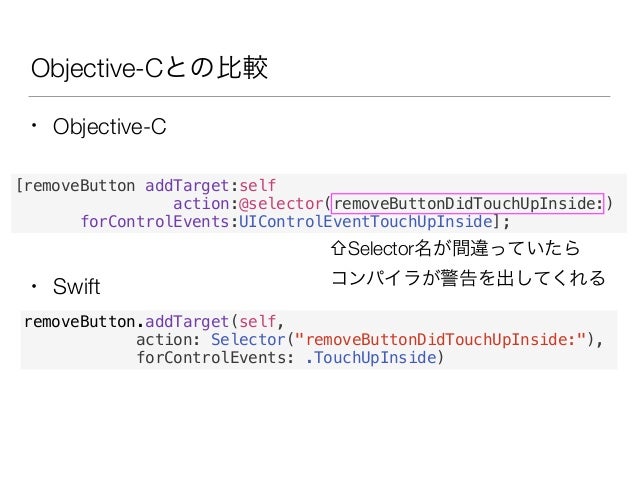Click the pink 'self' in Objective-C code
This screenshot has width=638, height=479.
click(x=258, y=186)
